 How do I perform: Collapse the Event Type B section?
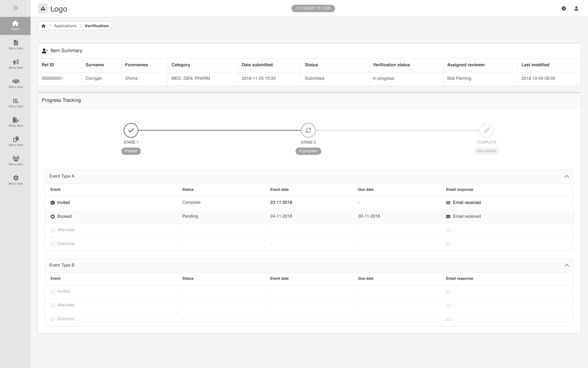coord(567,265)
